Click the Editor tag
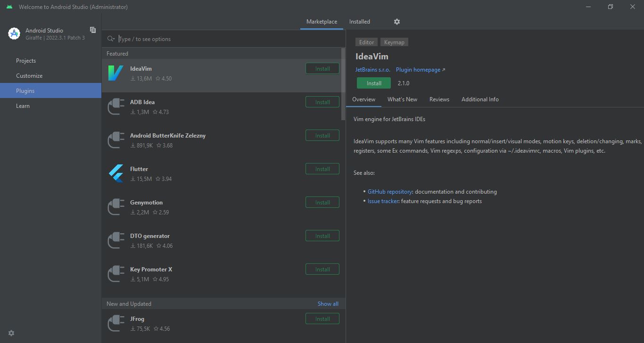This screenshot has width=644, height=343. click(366, 42)
